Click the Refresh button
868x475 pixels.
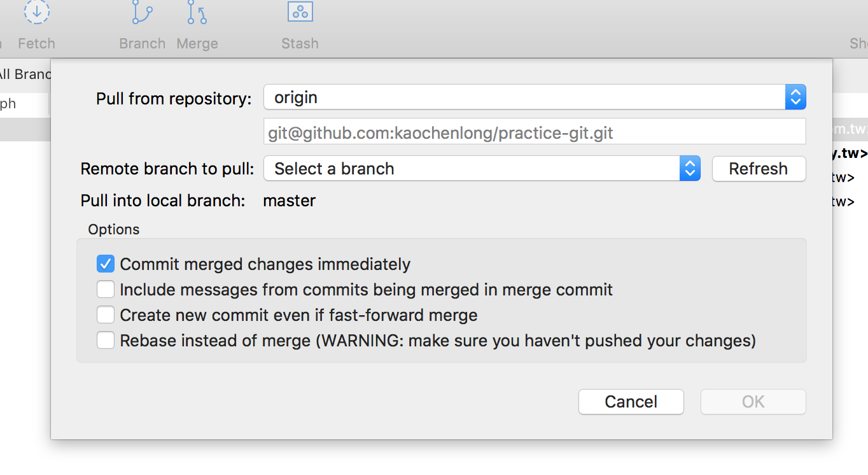click(x=759, y=169)
